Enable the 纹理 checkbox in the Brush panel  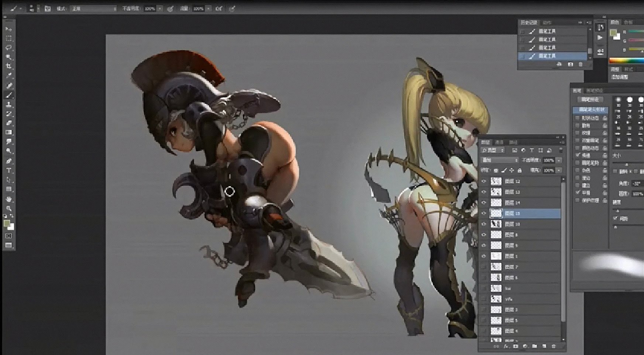577,133
